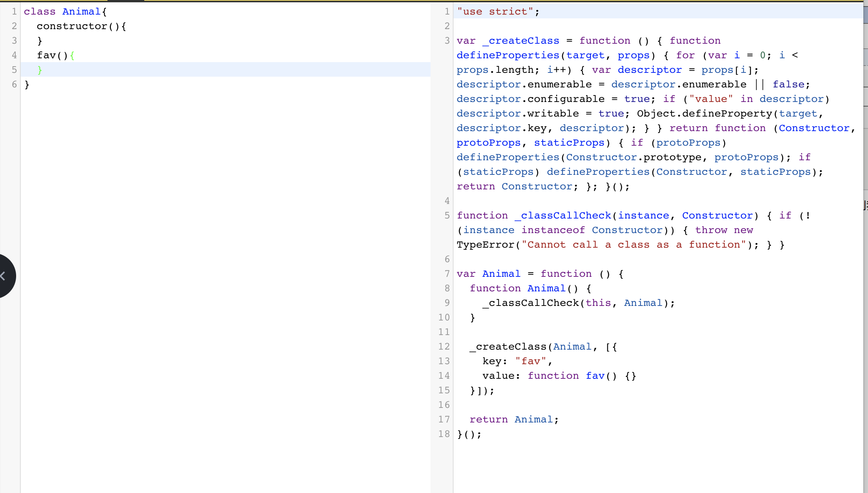Click the "(instance instanceof Constructor))" text
This screenshot has height=493, width=868.
566,230
